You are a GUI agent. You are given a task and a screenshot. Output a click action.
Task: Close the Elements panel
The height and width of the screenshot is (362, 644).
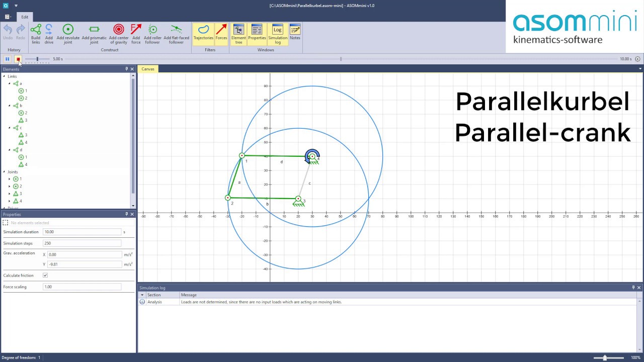coord(132,69)
